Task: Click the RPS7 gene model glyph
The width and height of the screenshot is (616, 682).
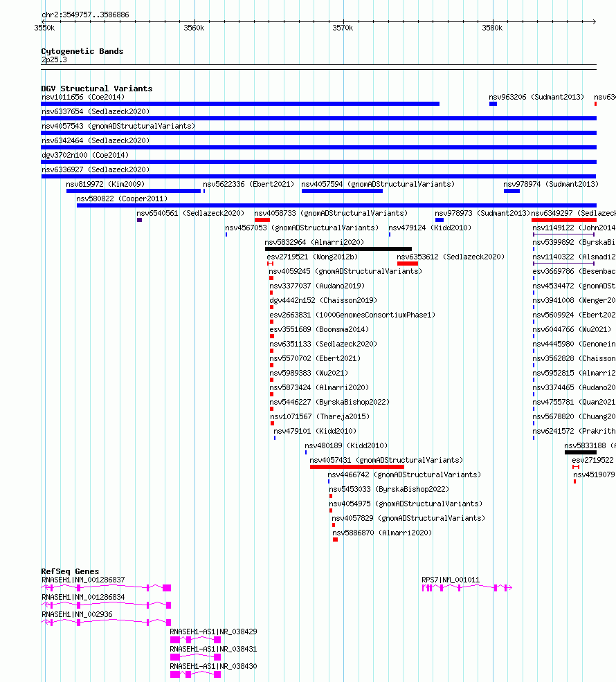Action: 466,588
